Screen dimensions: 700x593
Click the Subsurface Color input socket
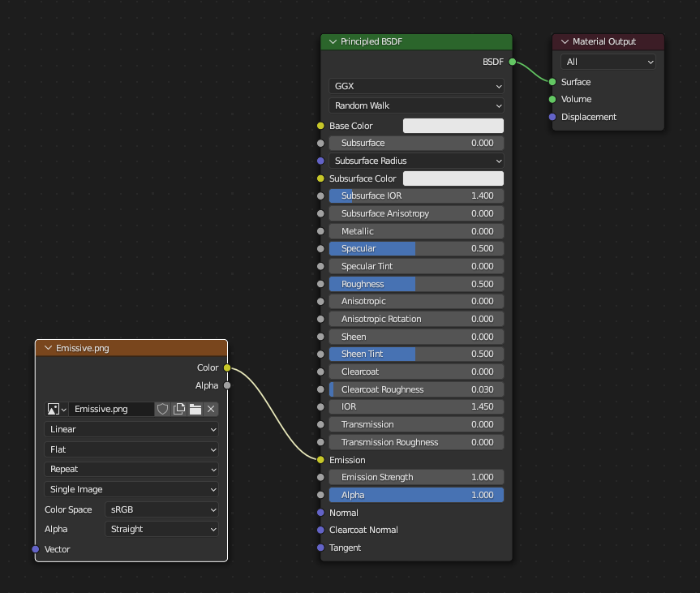[320, 178]
